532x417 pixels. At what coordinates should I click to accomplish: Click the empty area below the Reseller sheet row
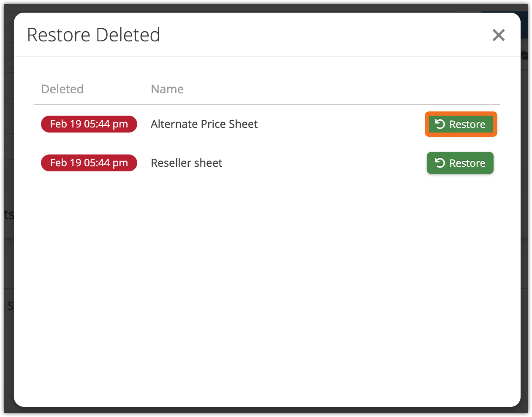pos(266,274)
